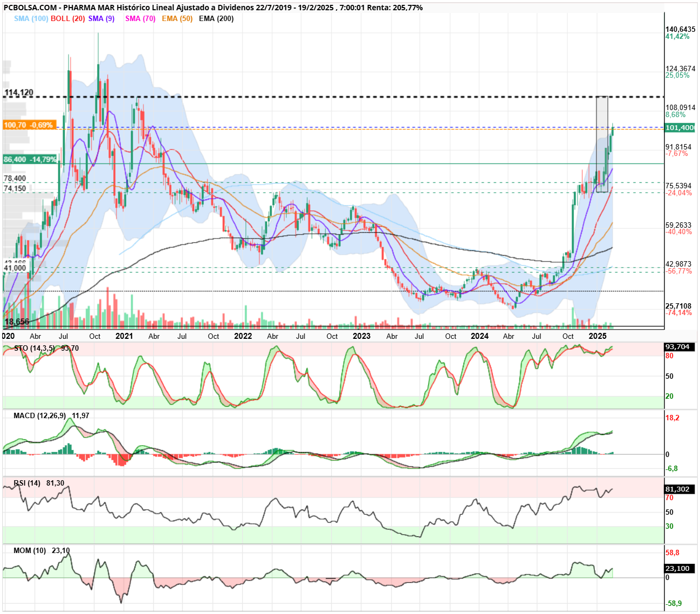700x614 pixels.
Task: Click the RSI oversold level 30
Action: 669,527
